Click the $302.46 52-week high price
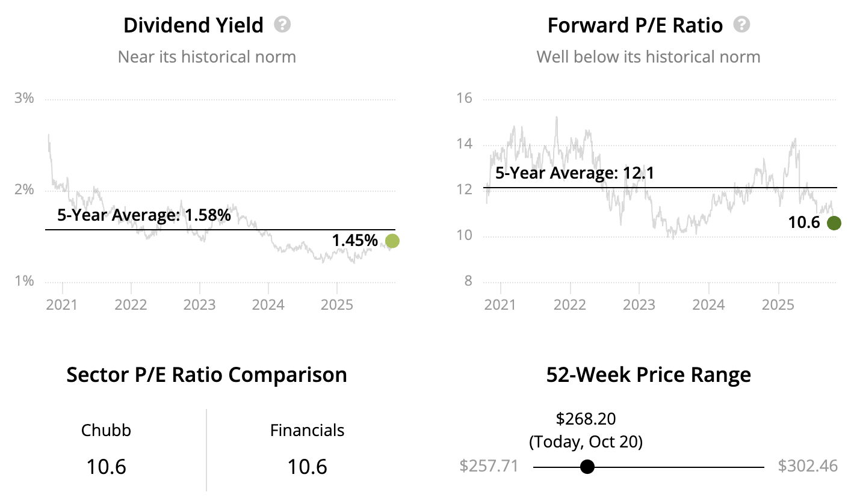The image size is (857, 504). [x=807, y=467]
